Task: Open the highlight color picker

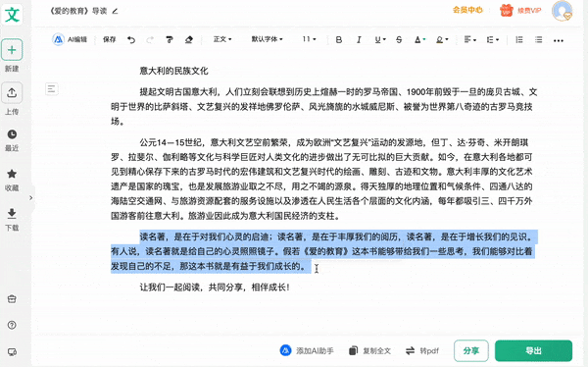Action: [442, 40]
